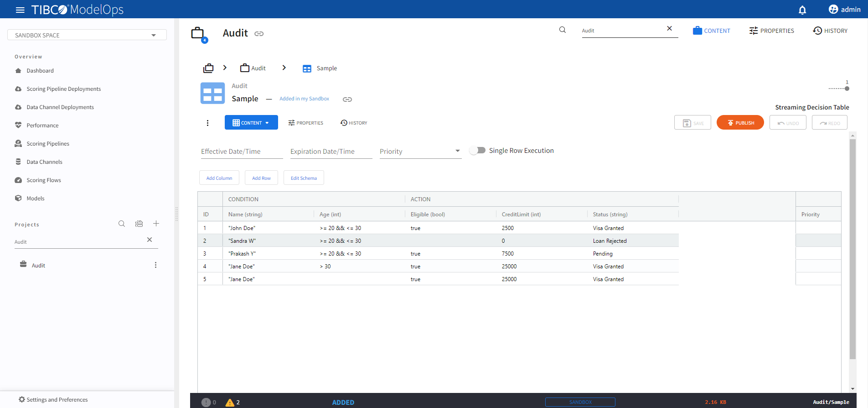868x408 pixels.
Task: Open Audit project options kebab menu
Action: (x=155, y=265)
